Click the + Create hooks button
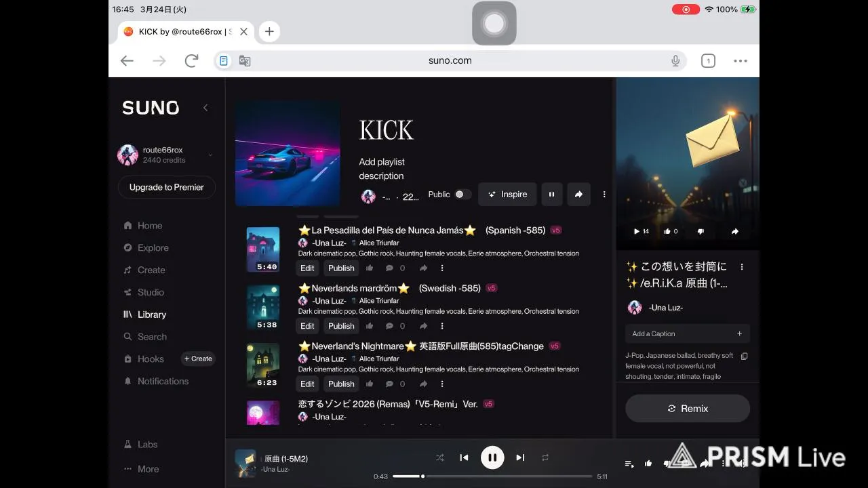Screen dimensions: 868x488 [x=198, y=359]
